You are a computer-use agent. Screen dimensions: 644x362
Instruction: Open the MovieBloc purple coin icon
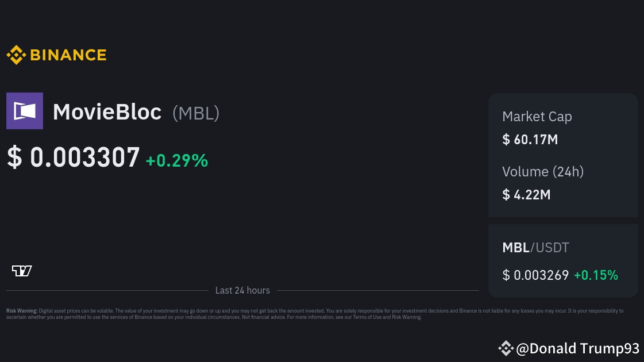point(25,111)
